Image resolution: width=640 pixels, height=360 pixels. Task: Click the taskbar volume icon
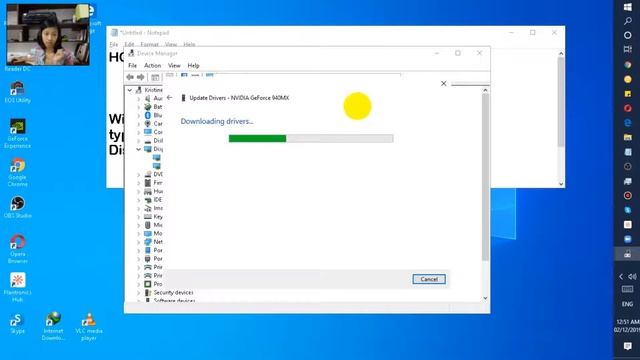tap(632, 277)
